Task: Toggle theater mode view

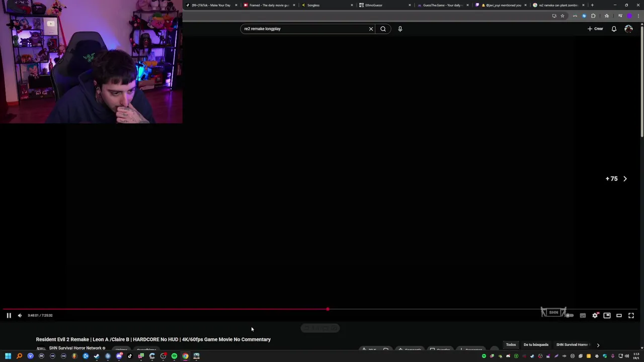Action: [619, 315]
